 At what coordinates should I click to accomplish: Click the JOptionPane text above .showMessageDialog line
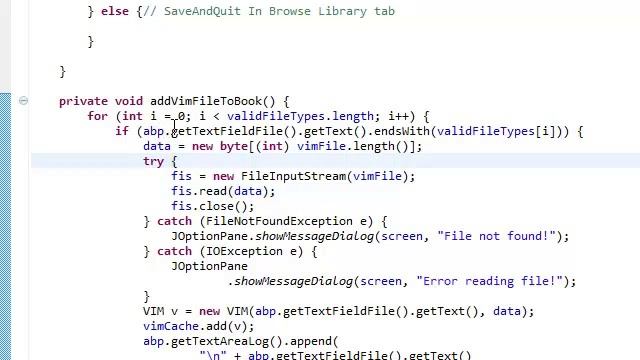pos(209,267)
